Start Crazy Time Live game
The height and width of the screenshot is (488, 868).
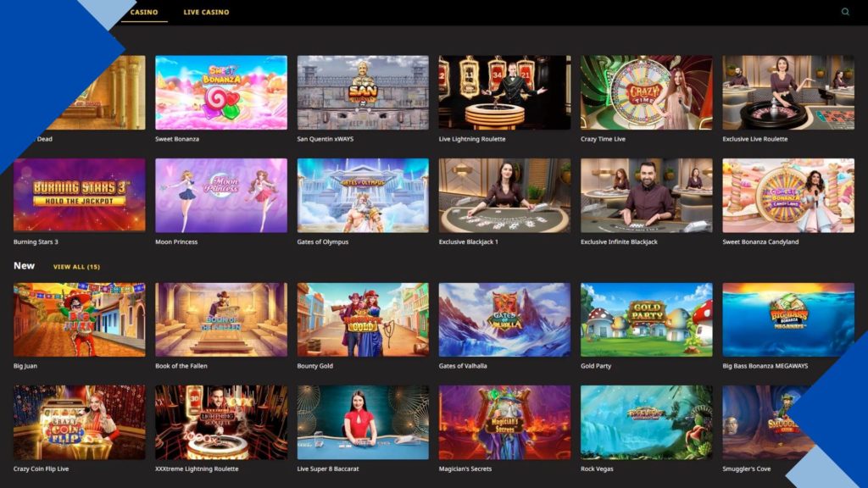tap(646, 92)
